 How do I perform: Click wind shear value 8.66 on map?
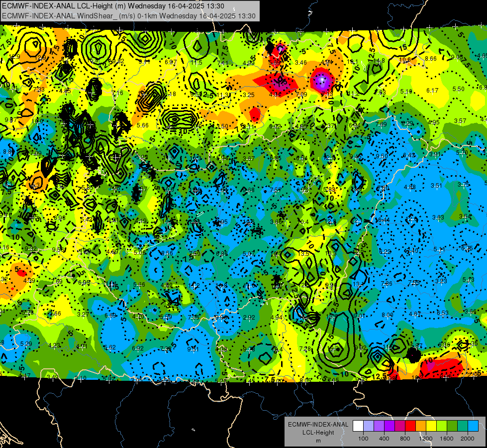[431, 58]
